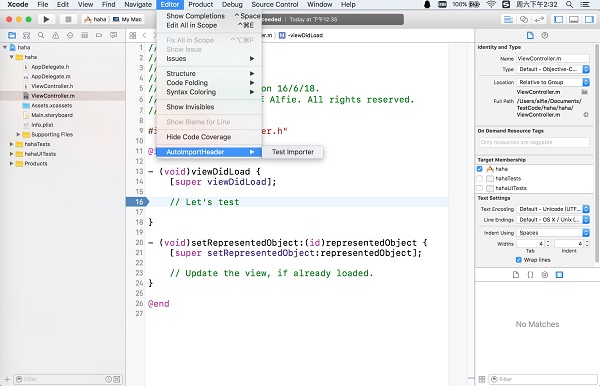Open the Location Relative to Group dropdown
The height and width of the screenshot is (386, 600).
coord(553,82)
